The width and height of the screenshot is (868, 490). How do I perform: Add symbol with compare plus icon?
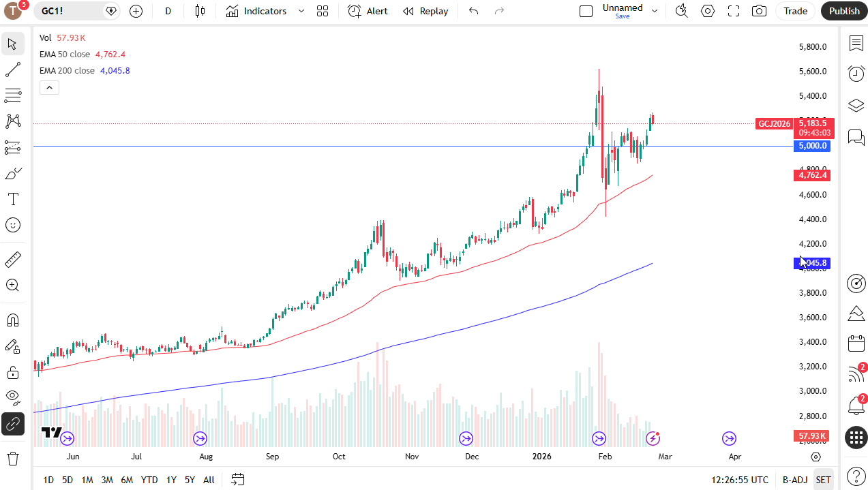pos(136,11)
